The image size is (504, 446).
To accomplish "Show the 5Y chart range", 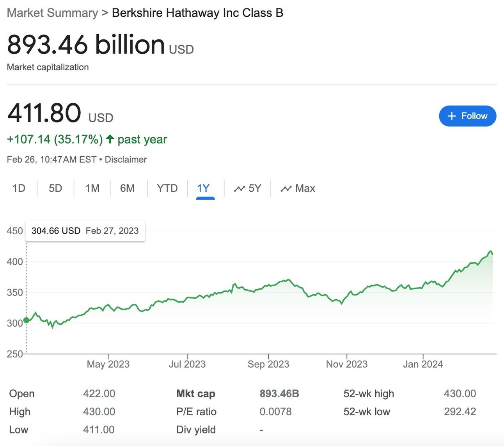I will coord(254,188).
